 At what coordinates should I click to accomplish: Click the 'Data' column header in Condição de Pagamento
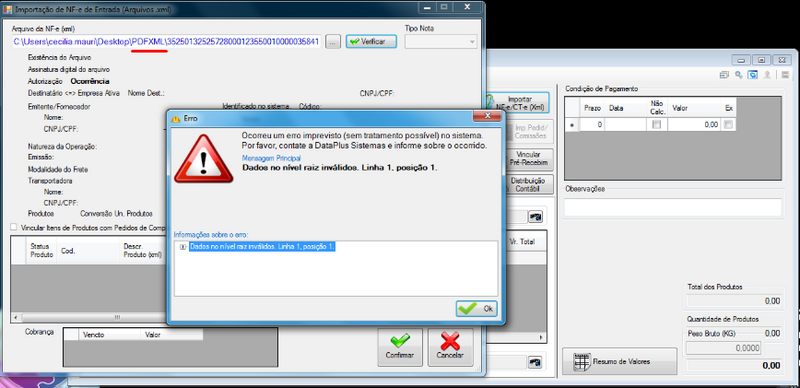[626, 108]
